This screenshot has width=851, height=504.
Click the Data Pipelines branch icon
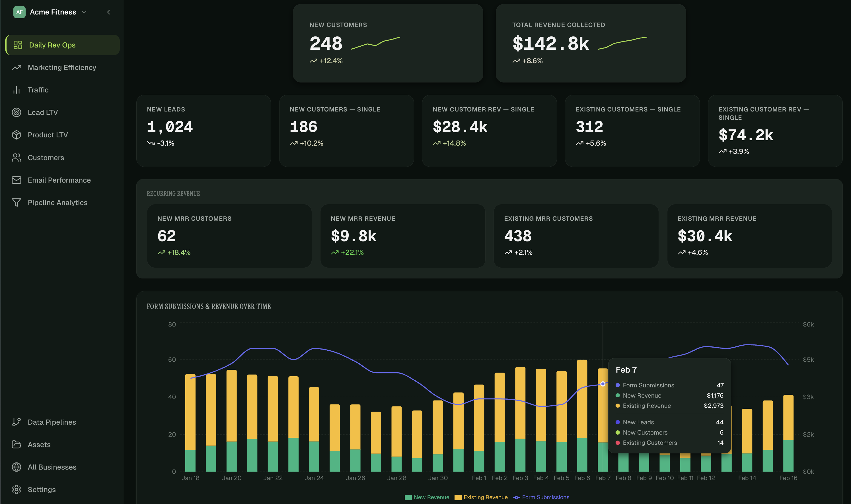click(17, 422)
